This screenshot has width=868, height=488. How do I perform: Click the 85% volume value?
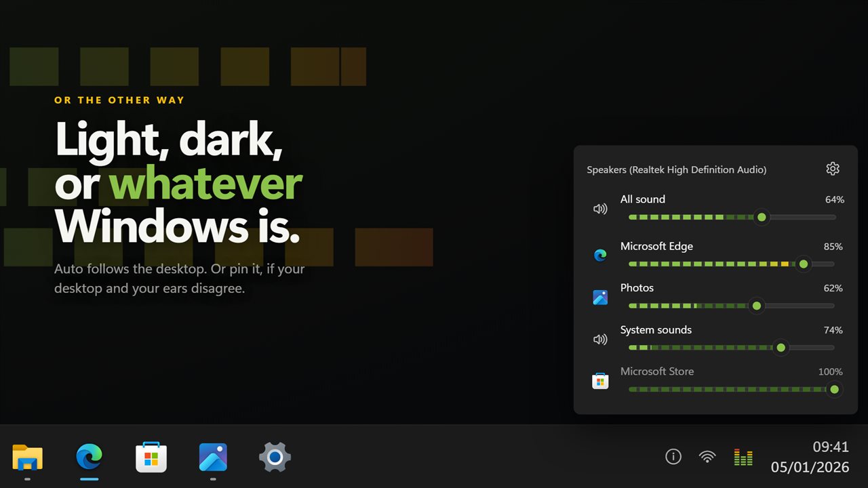click(x=833, y=247)
